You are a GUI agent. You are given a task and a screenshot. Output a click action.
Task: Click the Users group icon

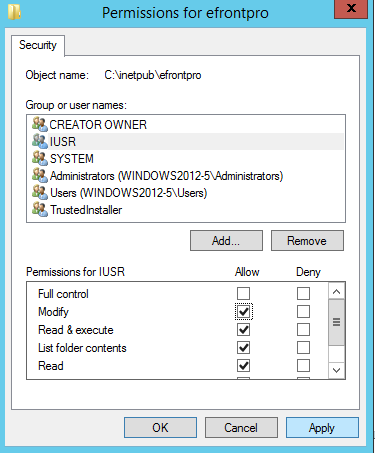[40, 192]
